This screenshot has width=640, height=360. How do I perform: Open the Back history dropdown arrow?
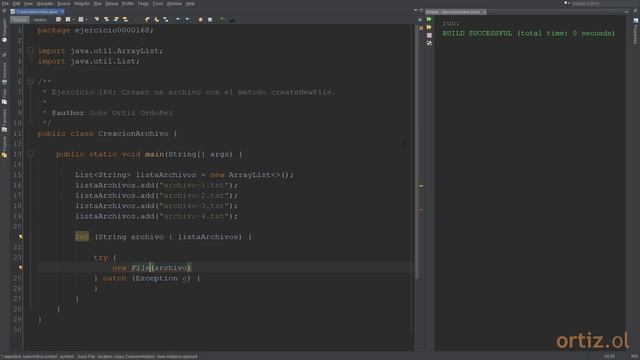[73, 20]
